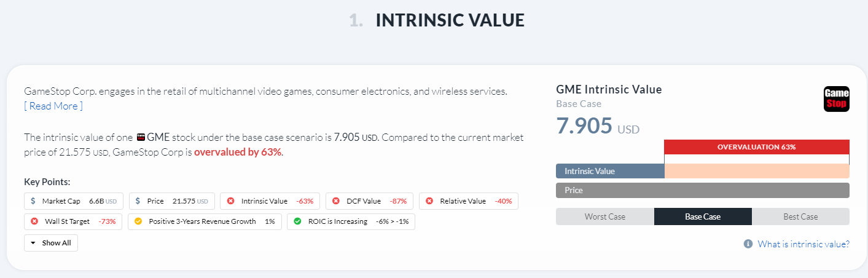Image resolution: width=868 pixels, height=278 pixels.
Task: Click the green check icon on ROIC chip
Action: point(297,221)
